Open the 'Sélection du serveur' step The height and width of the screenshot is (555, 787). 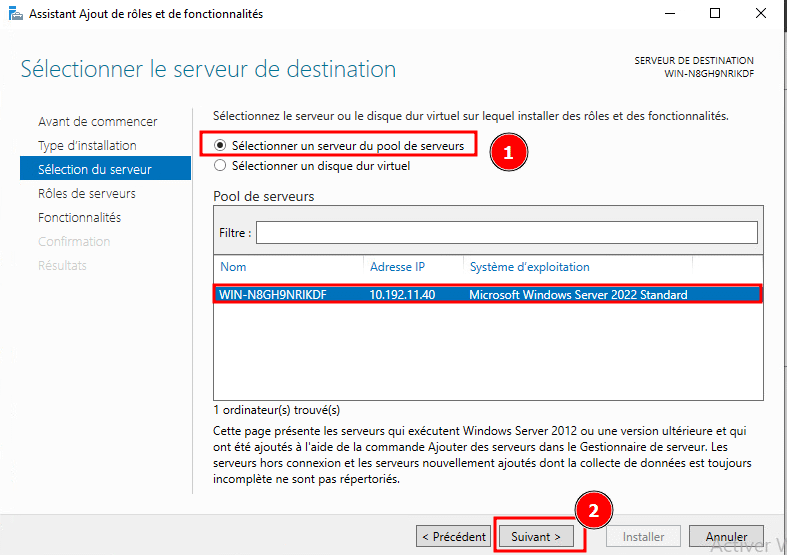pos(94,170)
